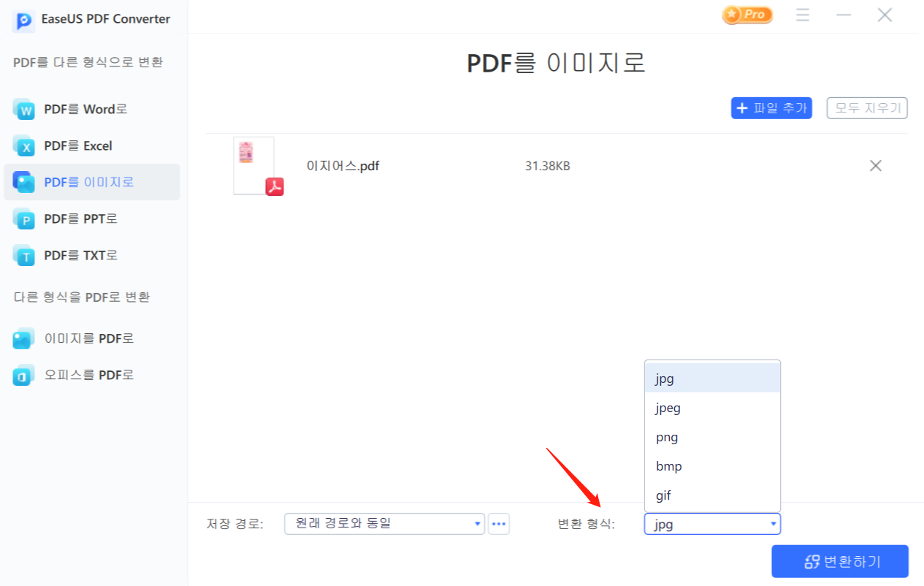This screenshot has width=924, height=586.
Task: Click the EaseUS PDF Converter logo
Action: pos(23,19)
